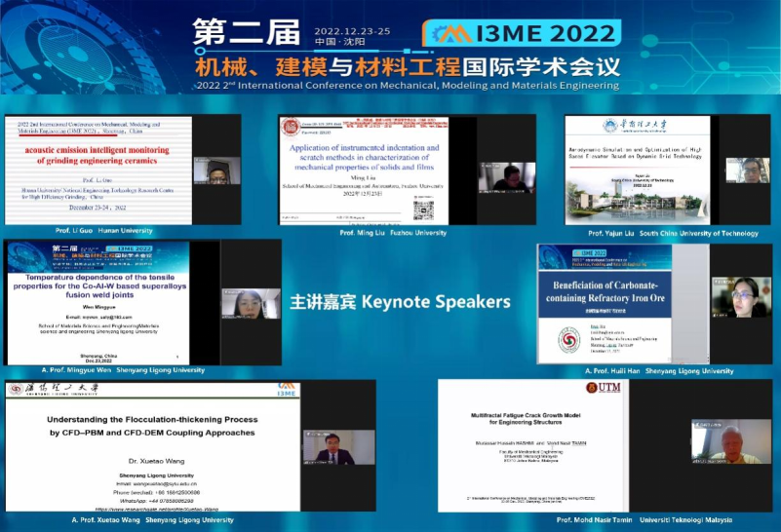Click the caption 'Prof. Yajun Liu South China University'

(673, 233)
